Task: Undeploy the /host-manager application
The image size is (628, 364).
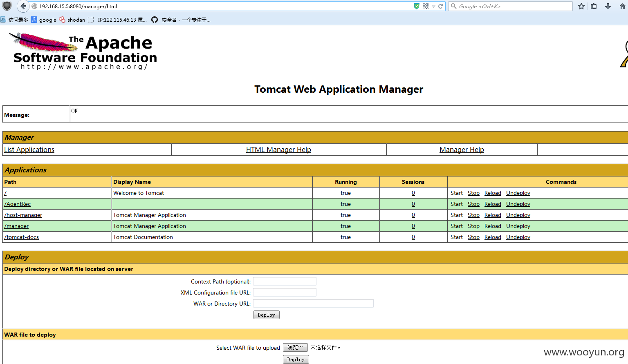Action: (x=518, y=215)
